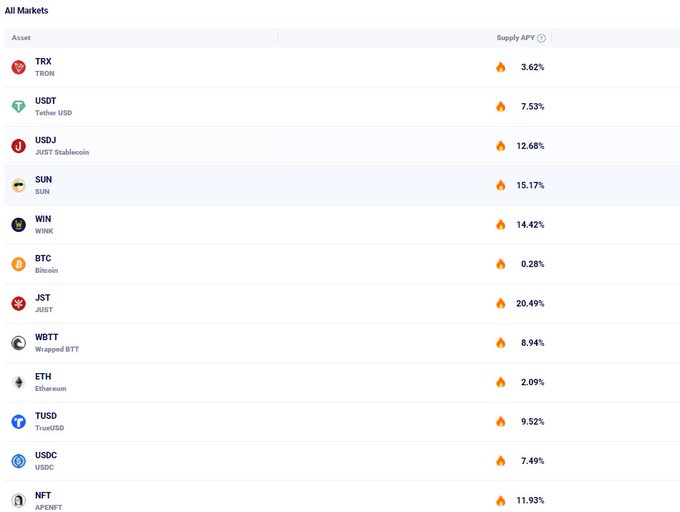The image size is (680, 512).
Task: Select the USDJ asset name
Action: pyautogui.click(x=46, y=140)
